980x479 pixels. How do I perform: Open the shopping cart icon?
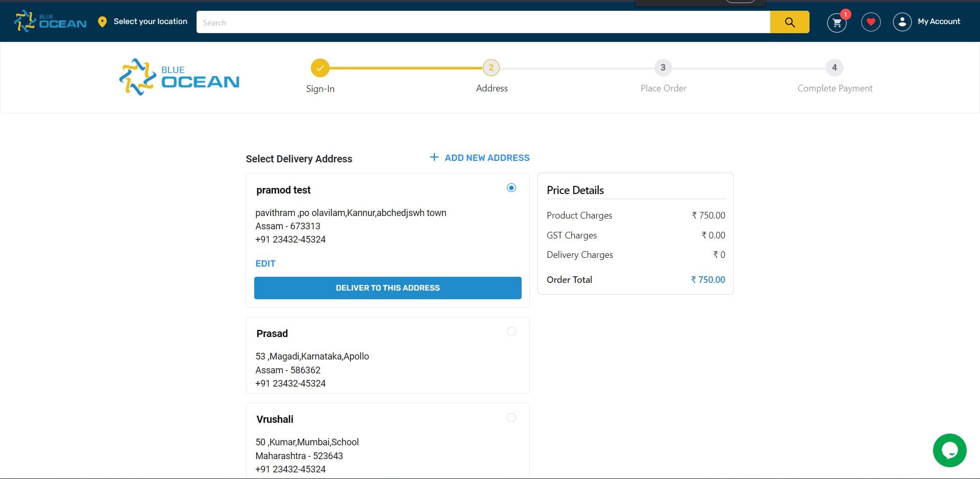coord(837,22)
